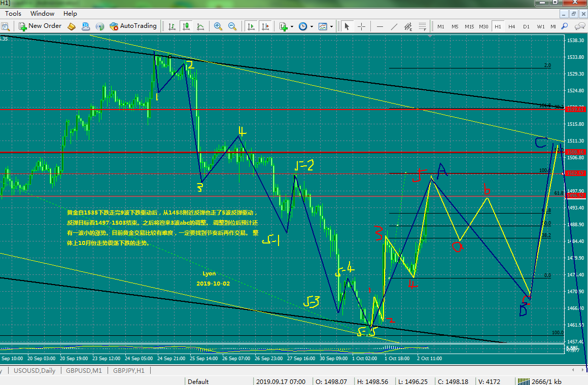Viewport: 588px width, 385px height.
Task: Select the trendline drawing tool
Action: [x=394, y=26]
